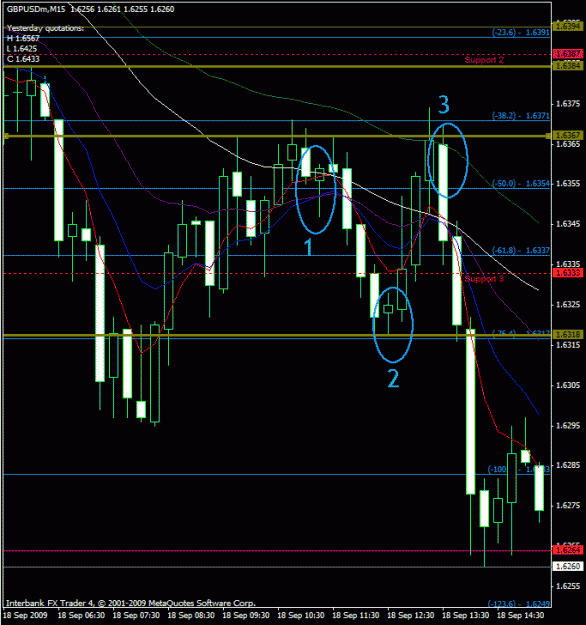Screen dimensions: 586x625
Task: Click the '18 Sep 2009' time axis label
Action: [26, 615]
